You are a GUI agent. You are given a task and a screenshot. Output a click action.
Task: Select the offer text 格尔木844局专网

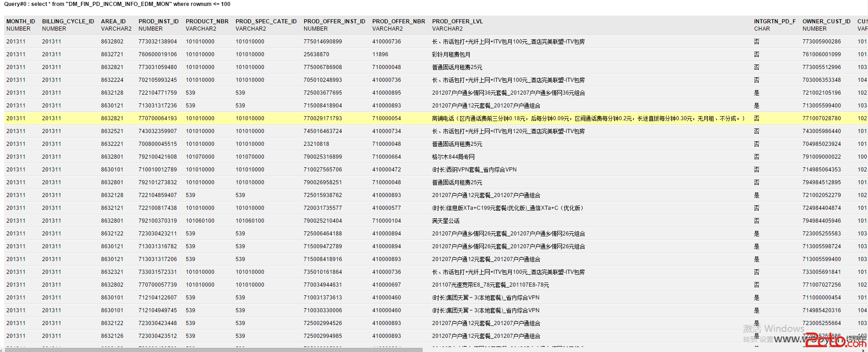click(x=453, y=157)
